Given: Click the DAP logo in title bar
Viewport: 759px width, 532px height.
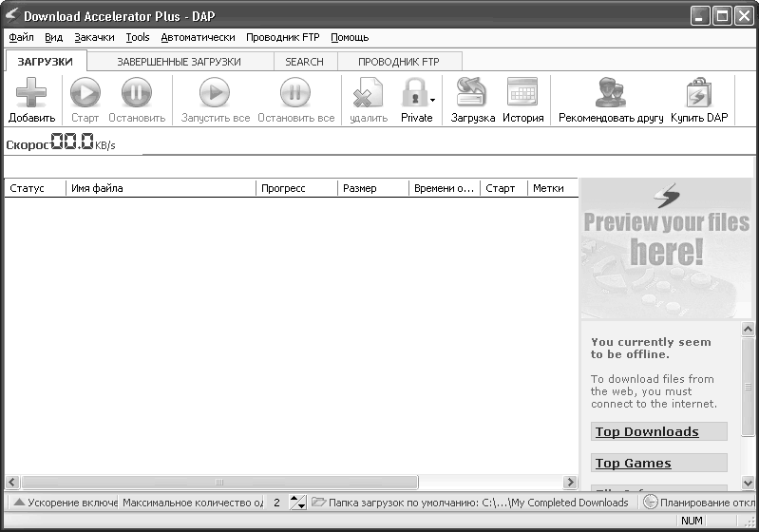Looking at the screenshot, I should click(x=11, y=15).
